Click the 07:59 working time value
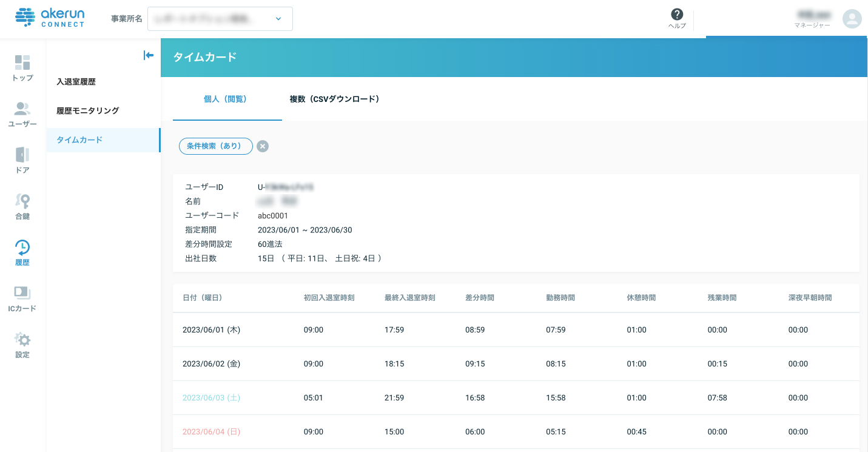The width and height of the screenshot is (868, 452). [x=556, y=330]
